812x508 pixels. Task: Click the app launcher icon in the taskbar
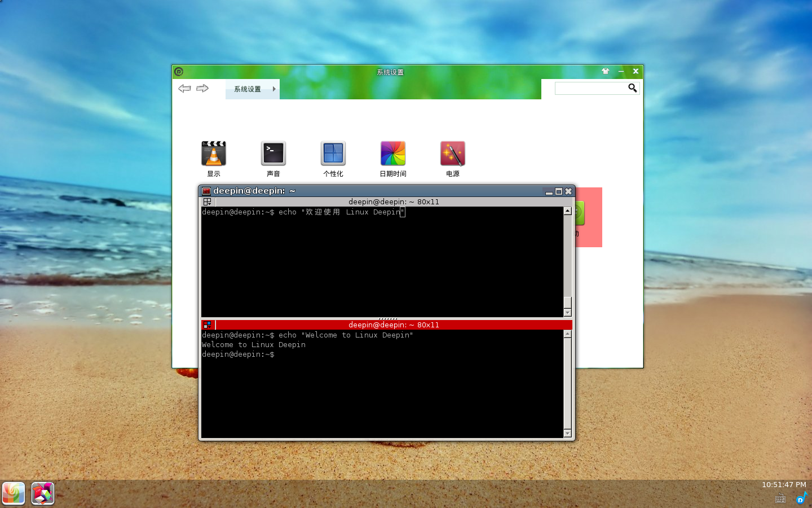[x=14, y=493]
